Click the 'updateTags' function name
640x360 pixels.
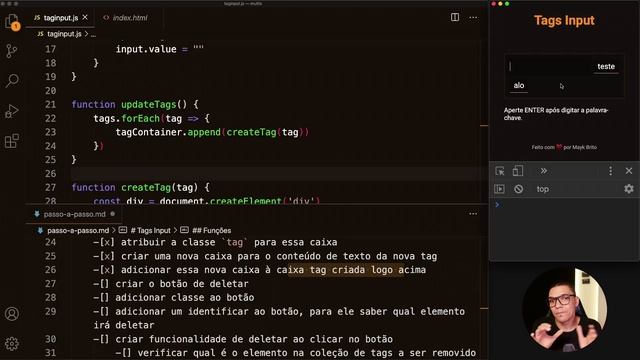[148, 104]
